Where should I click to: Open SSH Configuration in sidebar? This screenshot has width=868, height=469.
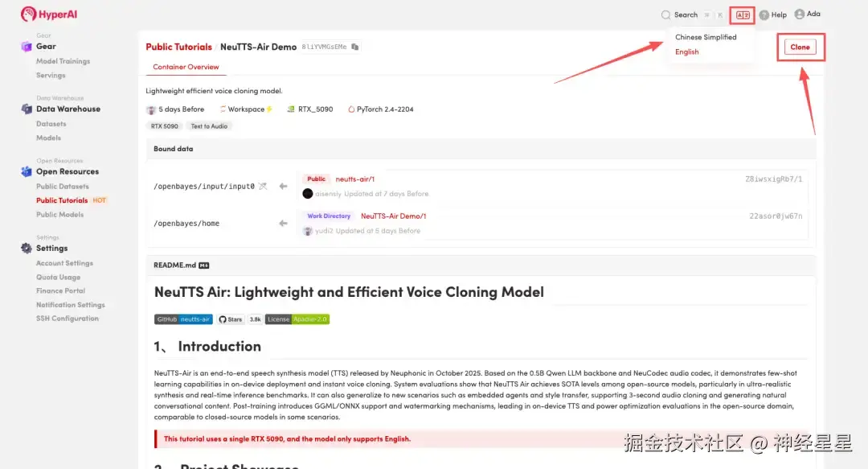pos(68,319)
